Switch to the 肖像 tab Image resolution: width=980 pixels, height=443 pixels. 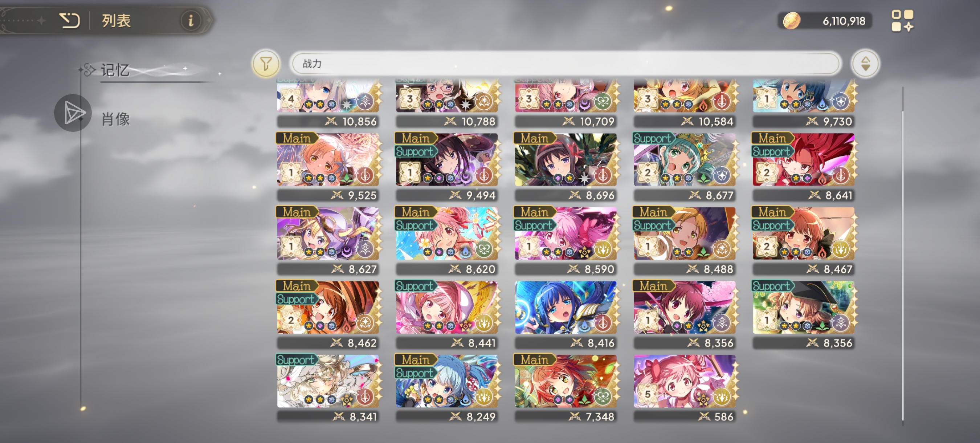click(116, 119)
